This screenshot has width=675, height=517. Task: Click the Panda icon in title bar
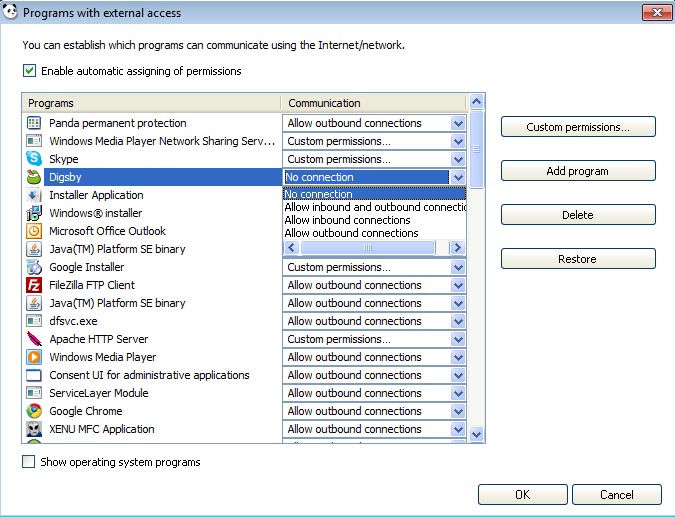[10, 12]
